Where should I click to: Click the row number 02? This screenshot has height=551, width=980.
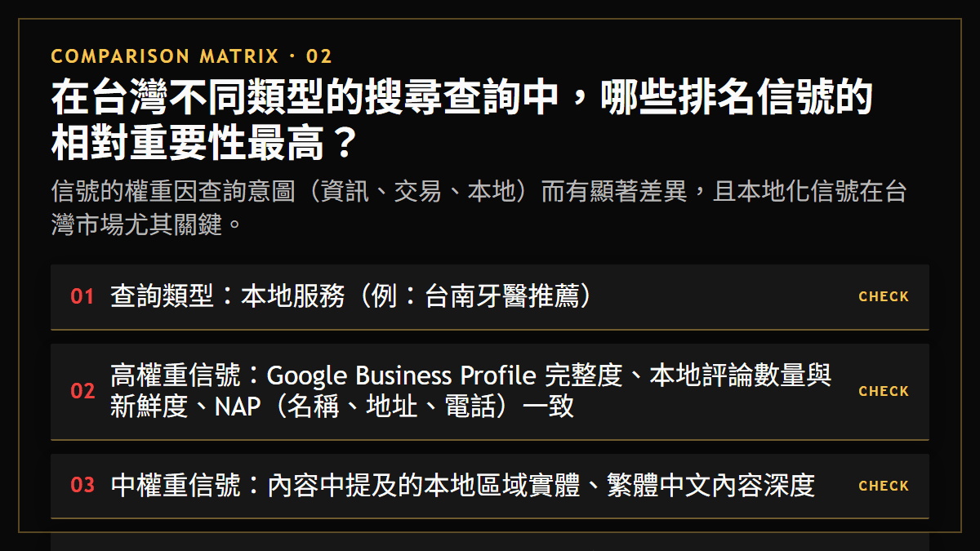tap(82, 392)
